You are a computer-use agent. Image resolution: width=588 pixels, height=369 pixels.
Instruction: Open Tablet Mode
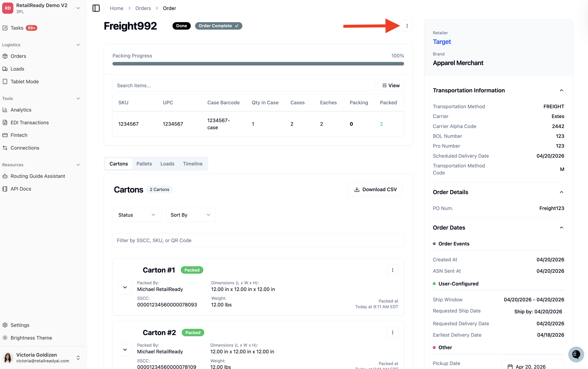(x=24, y=81)
